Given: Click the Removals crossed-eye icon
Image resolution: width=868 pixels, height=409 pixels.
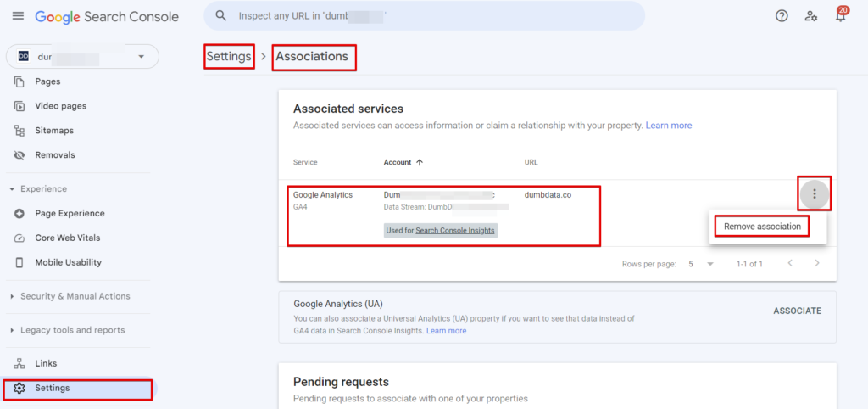Looking at the screenshot, I should [x=19, y=155].
